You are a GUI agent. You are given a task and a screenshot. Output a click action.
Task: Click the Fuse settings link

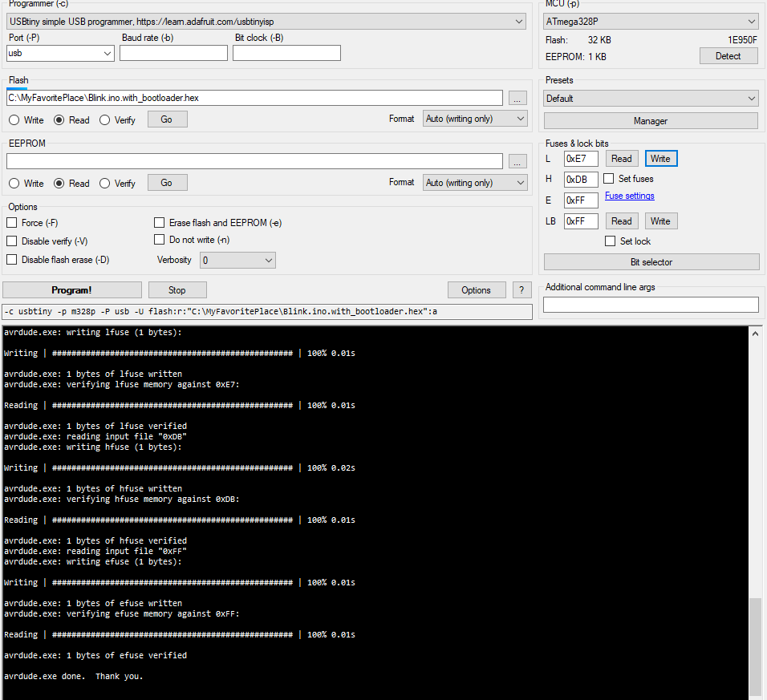pyautogui.click(x=629, y=196)
